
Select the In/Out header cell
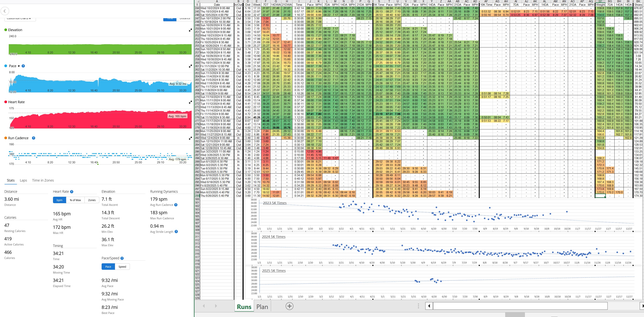coord(238,5)
